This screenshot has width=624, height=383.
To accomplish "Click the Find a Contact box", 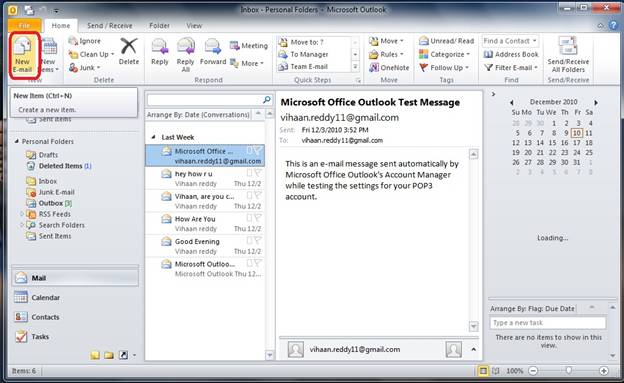I will pos(510,41).
